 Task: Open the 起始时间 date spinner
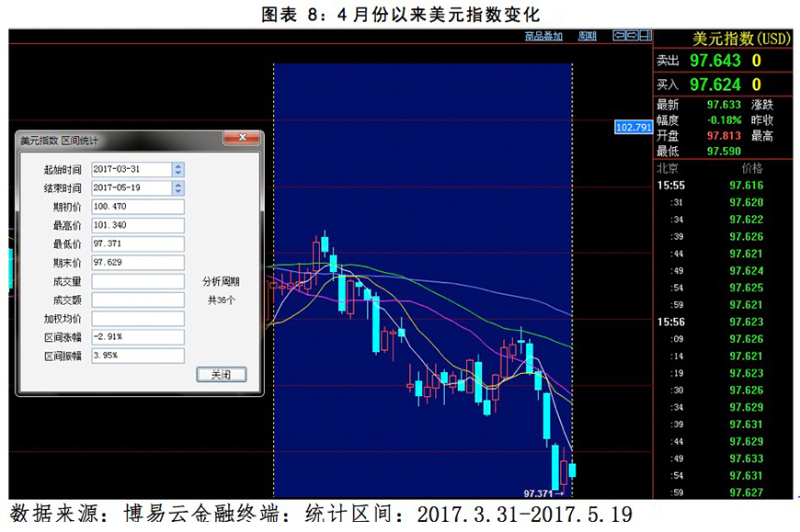177,170
